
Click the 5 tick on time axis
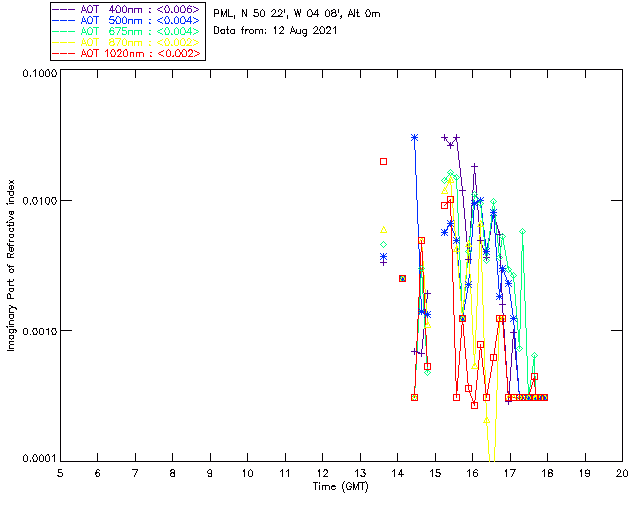[60, 472]
